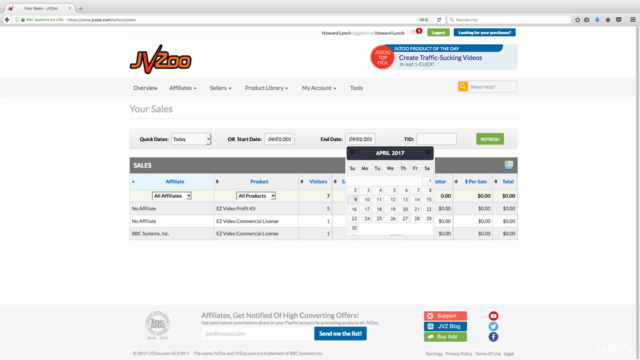Screen dimensions: 640x360
Task: Click the Start Date input field
Action: (x=279, y=139)
